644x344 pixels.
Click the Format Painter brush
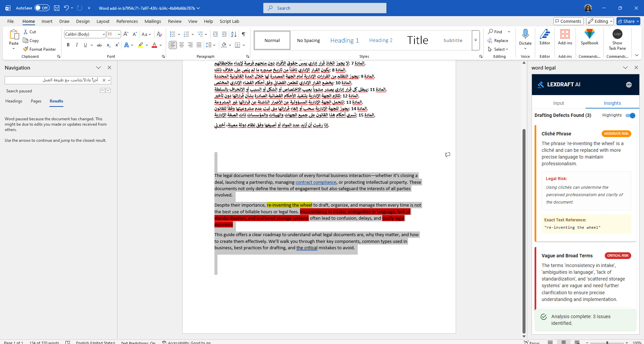click(26, 49)
